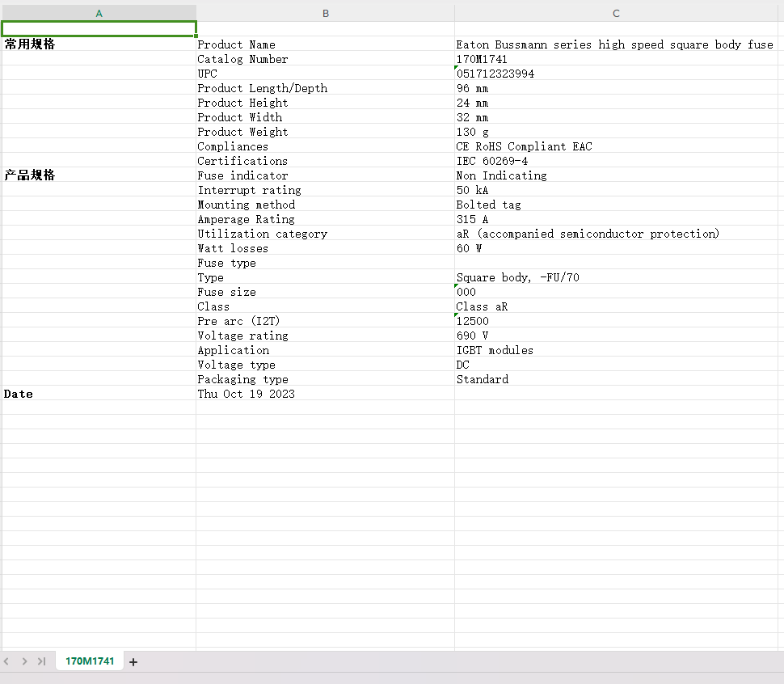Select the '32 mm' value cell
The image size is (784, 684).
(616, 117)
